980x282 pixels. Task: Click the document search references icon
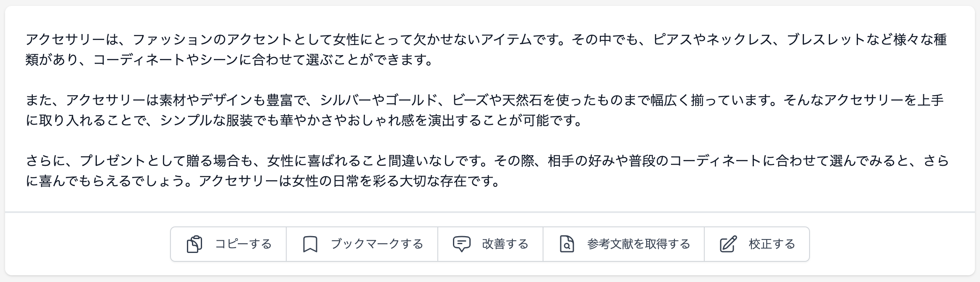pos(567,244)
